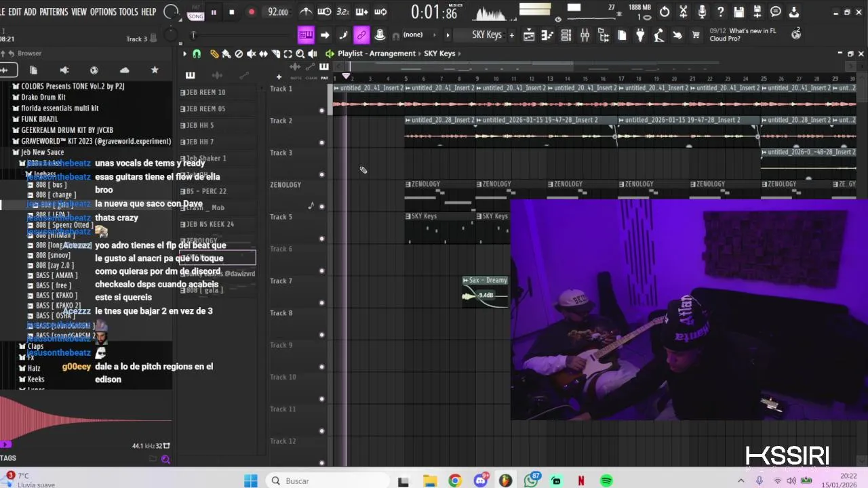Image resolution: width=868 pixels, height=488 pixels.
Task: Toggle typing keyboard to piano icon
Action: pyautogui.click(x=306, y=35)
